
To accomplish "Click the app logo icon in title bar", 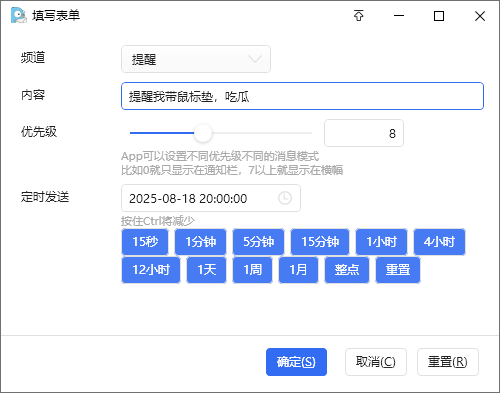I will point(19,16).
